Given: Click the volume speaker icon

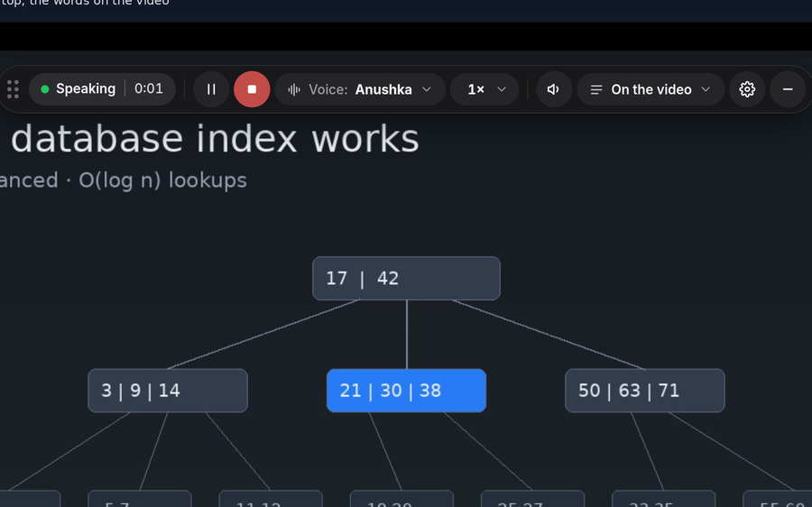Looking at the screenshot, I should click(554, 89).
